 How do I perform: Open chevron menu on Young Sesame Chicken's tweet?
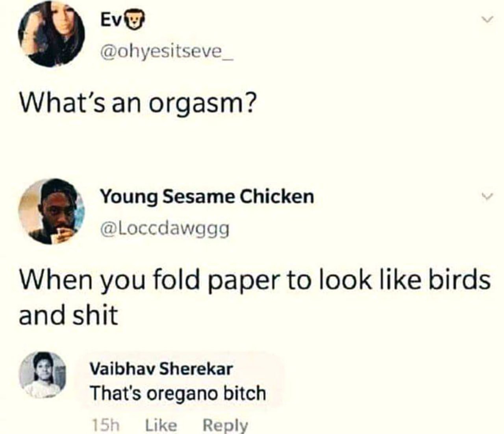[x=487, y=196]
